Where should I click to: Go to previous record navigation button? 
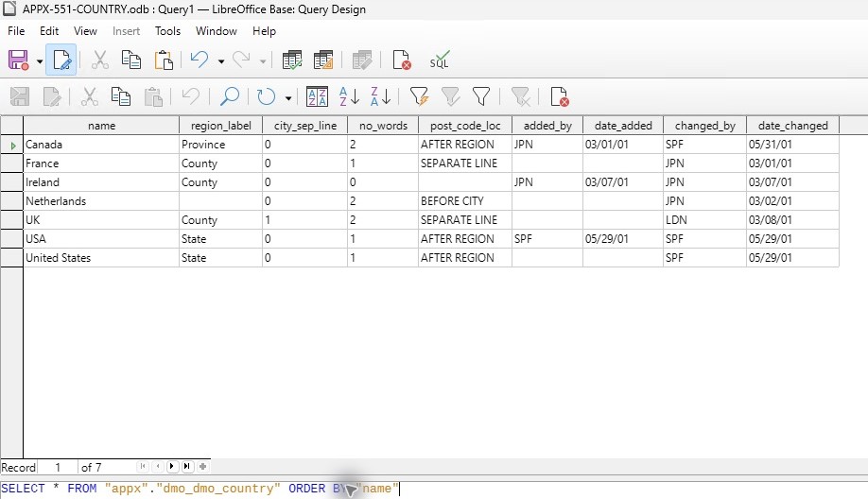158,466
